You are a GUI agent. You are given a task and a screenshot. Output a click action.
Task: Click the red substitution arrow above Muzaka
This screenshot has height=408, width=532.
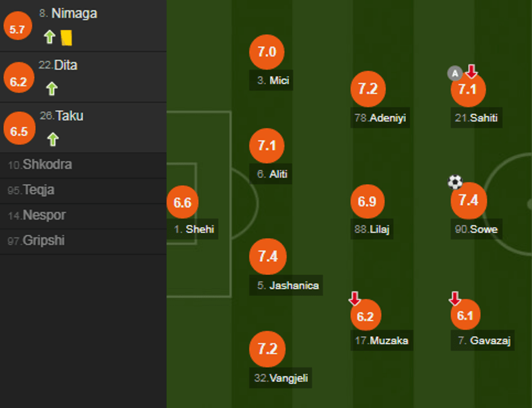point(354,298)
